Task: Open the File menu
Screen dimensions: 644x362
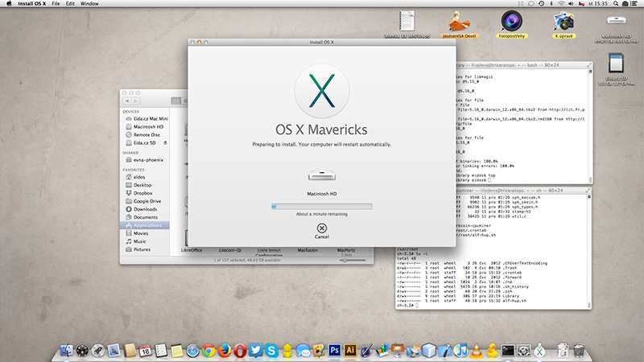Action: 56,3
